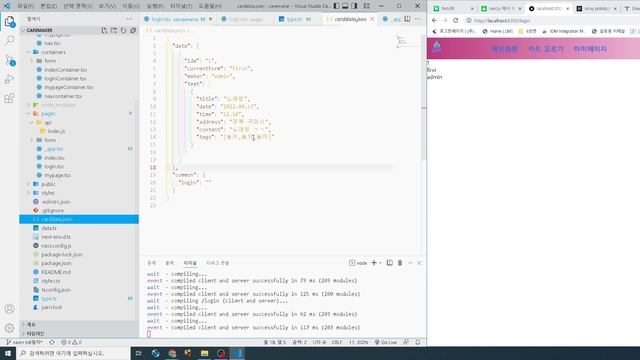Collapse all folders in explorer
Screen dimensions: 640x360
tap(133, 31)
